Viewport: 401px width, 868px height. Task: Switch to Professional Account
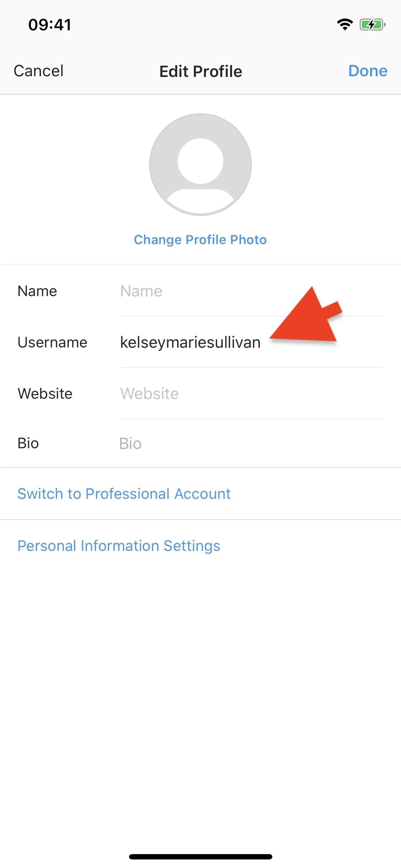click(x=124, y=494)
